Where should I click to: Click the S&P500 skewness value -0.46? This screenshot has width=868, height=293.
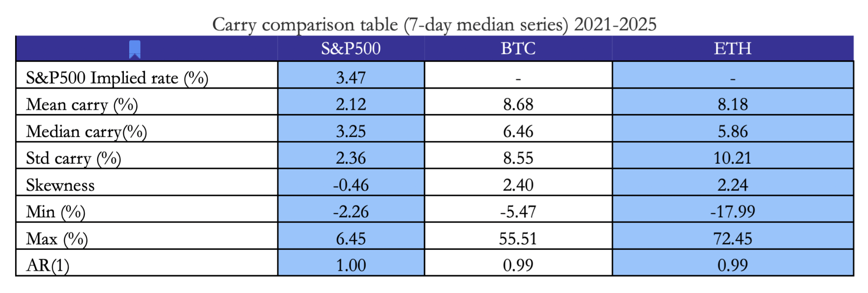pyautogui.click(x=351, y=185)
